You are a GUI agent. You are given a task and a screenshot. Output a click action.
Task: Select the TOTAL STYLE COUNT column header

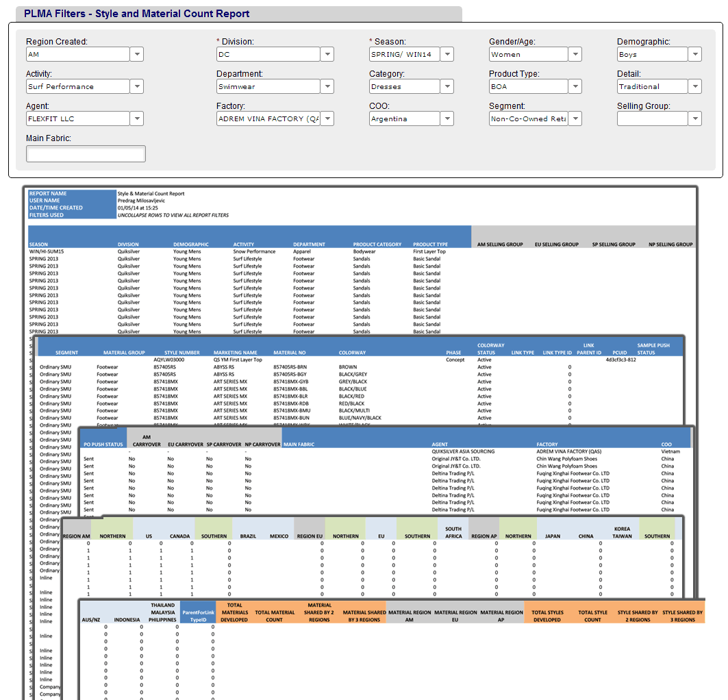[x=592, y=616]
